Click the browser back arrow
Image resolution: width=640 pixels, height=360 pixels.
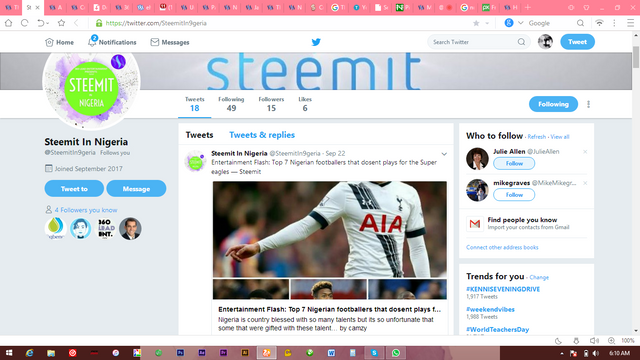click(76, 23)
